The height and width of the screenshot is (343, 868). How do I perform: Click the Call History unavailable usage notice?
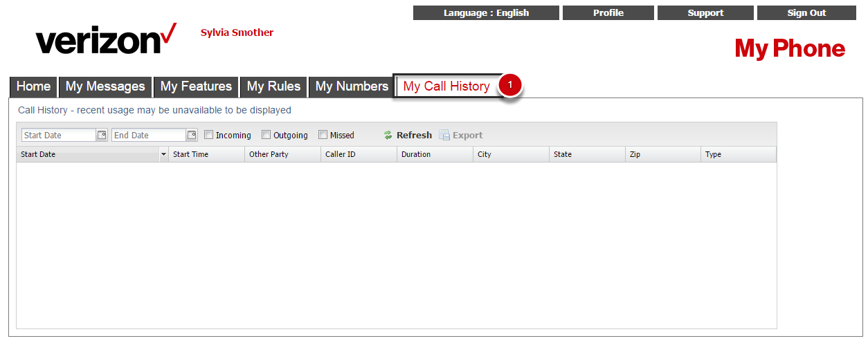pos(154,110)
